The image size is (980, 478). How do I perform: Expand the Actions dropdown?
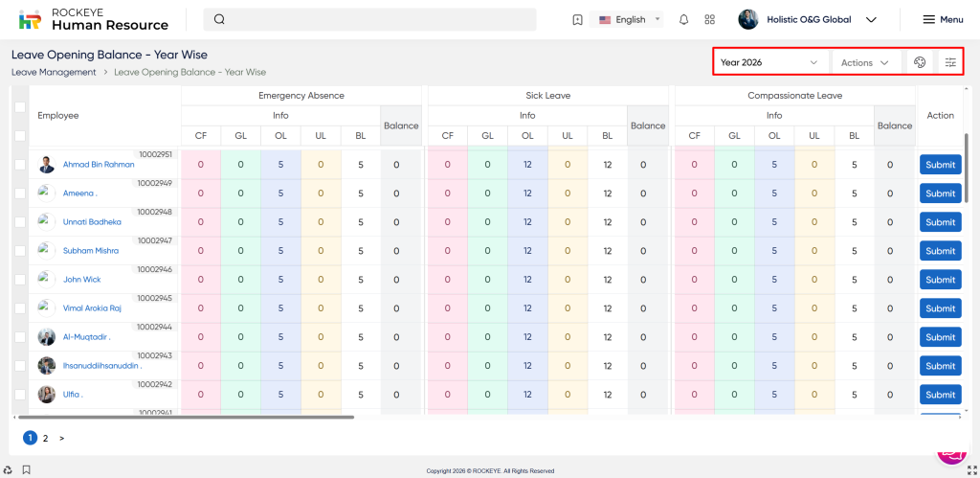(x=865, y=62)
